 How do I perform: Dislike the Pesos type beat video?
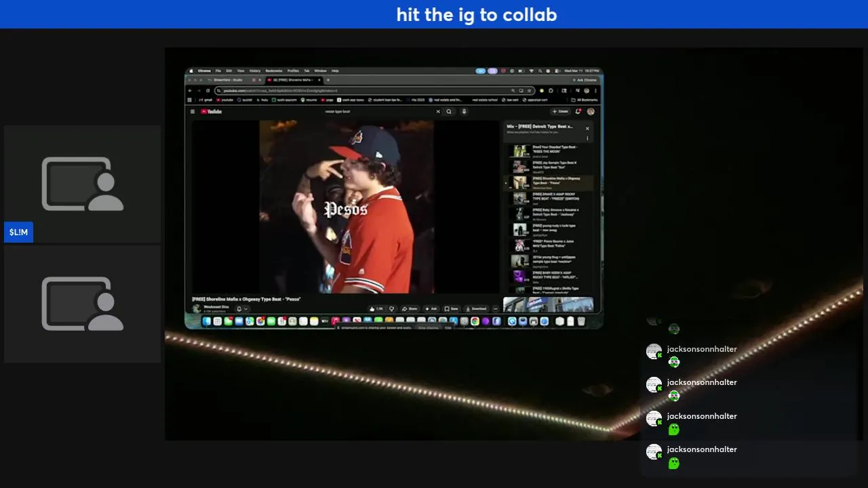[391, 308]
